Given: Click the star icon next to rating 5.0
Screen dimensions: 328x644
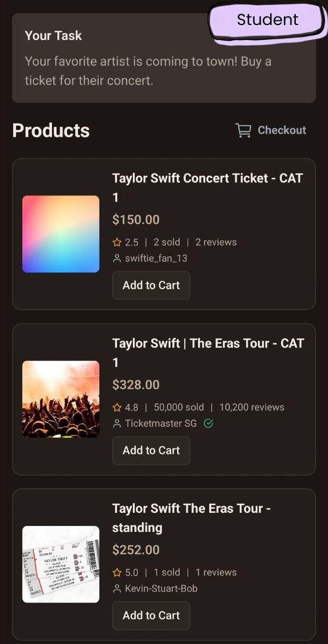Looking at the screenshot, I should pyautogui.click(x=117, y=572).
